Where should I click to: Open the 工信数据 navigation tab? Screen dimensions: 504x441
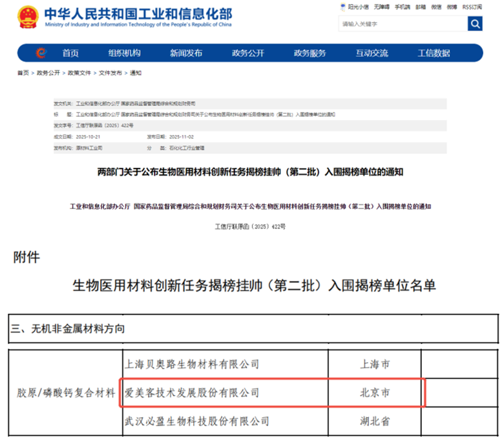point(434,53)
